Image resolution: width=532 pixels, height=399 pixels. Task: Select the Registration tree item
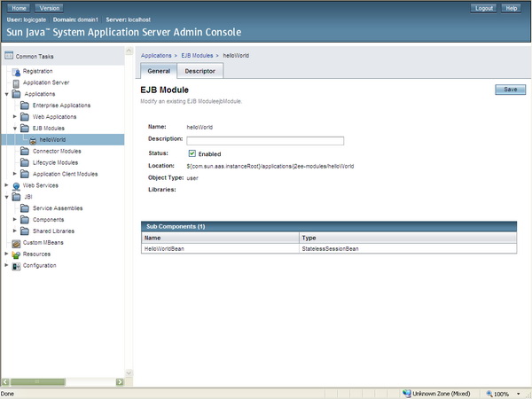37,71
